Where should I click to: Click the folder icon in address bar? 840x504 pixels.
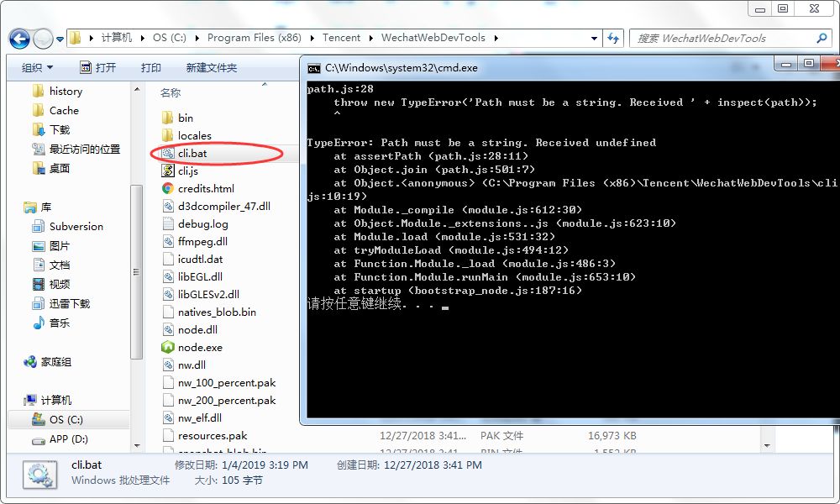coord(76,38)
